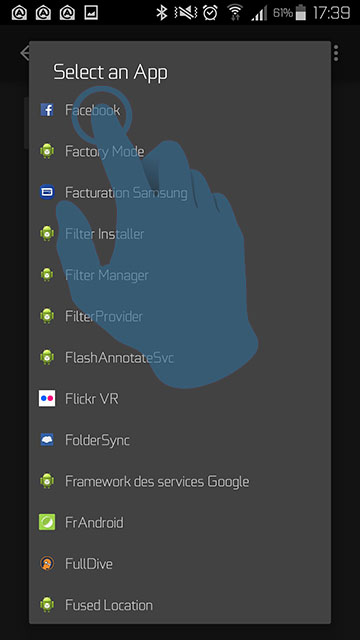Image resolution: width=360 pixels, height=640 pixels.
Task: Tap the Flickr VR app icon
Action: click(x=47, y=398)
